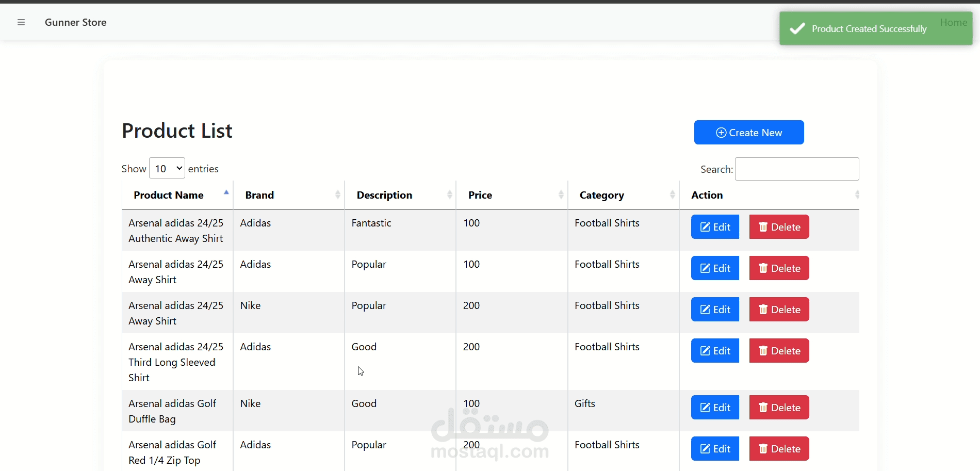Delete the Golf Duffle Bag product
The height and width of the screenshot is (471, 980).
(779, 408)
